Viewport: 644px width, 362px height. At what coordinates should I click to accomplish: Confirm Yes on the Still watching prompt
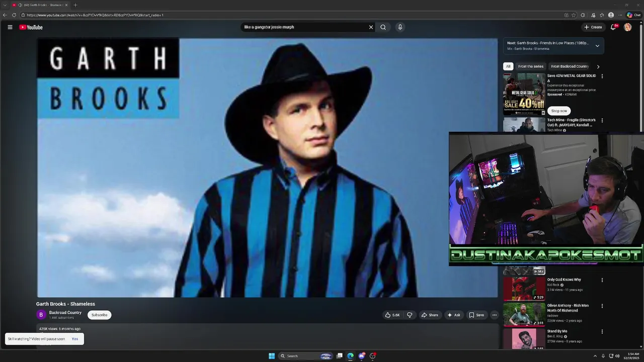(74, 339)
